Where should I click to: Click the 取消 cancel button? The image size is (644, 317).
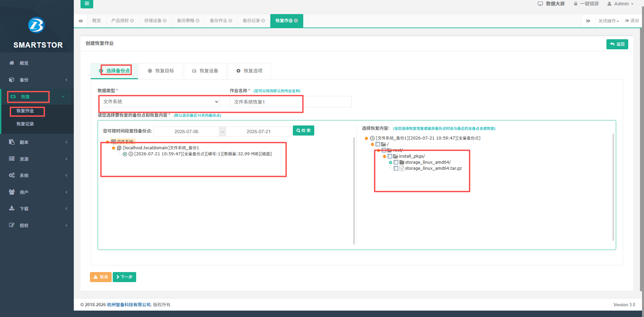tap(101, 277)
